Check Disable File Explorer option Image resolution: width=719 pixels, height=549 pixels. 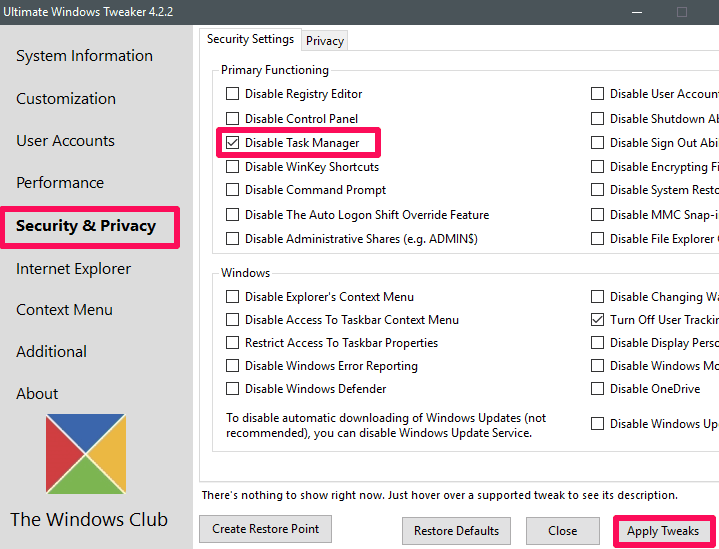coord(597,238)
